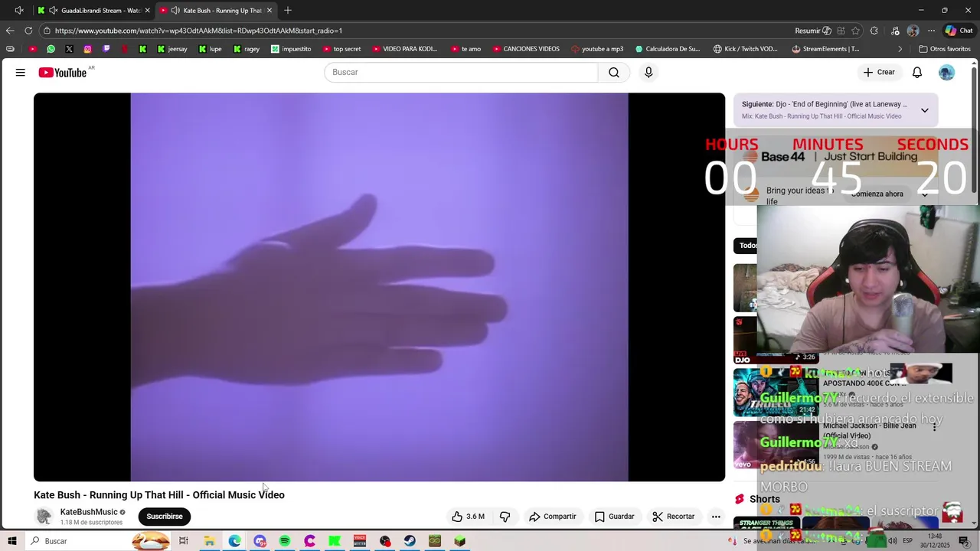Close the Kate Bush tab
The height and width of the screenshot is (551, 980).
[x=269, y=11]
